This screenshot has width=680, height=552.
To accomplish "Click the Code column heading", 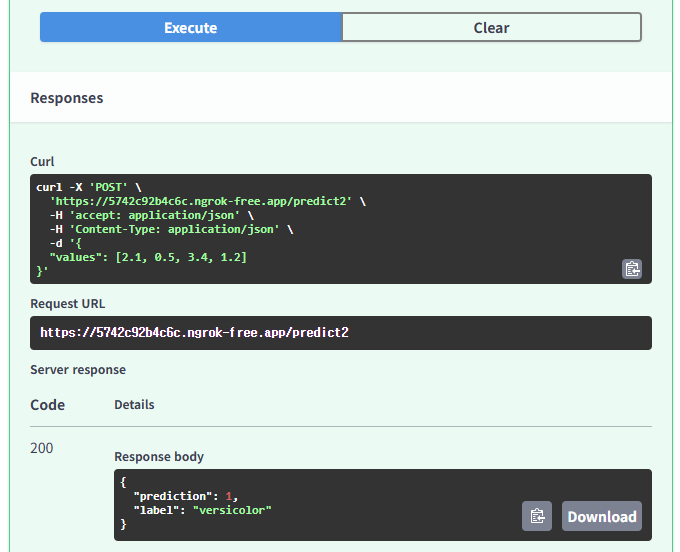I will coord(48,405).
